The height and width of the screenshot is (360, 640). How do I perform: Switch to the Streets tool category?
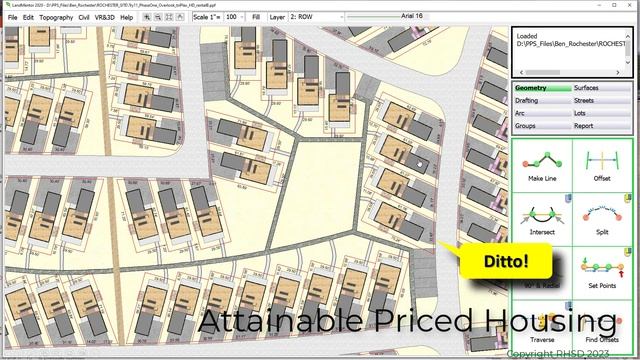pos(602,100)
